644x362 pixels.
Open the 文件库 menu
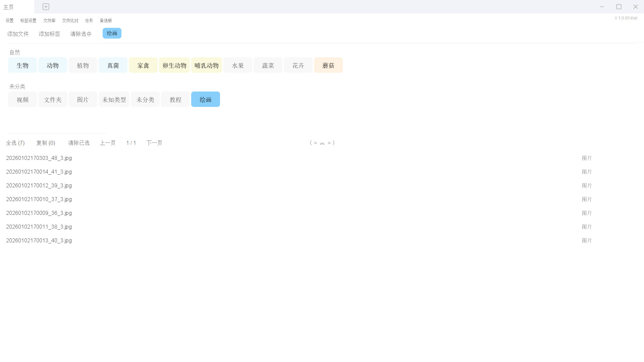point(49,20)
